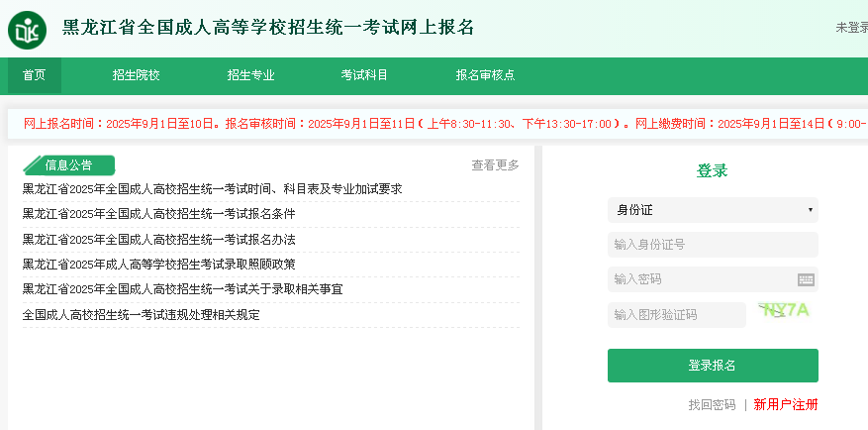Open the 招生院校 menu item

[x=136, y=75]
